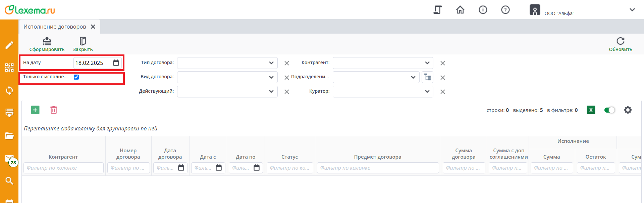Click the red trash delete icon
This screenshot has width=644, height=203.
pyautogui.click(x=54, y=110)
